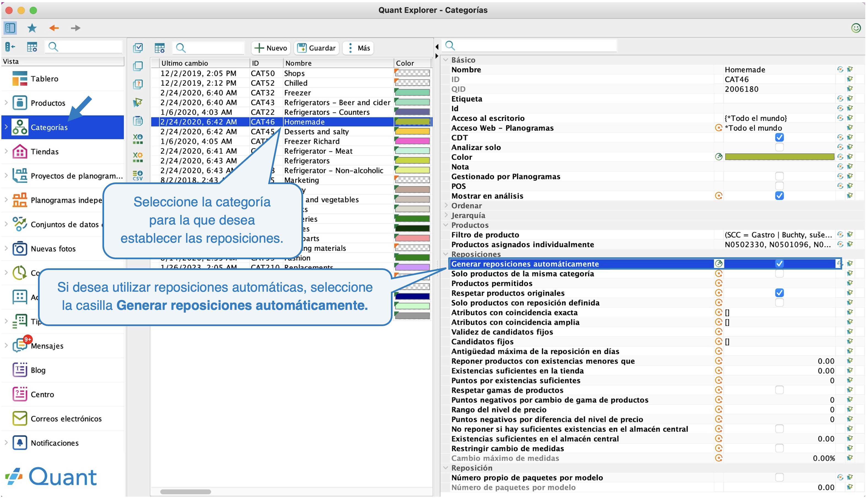Collapse the Reposición section

coord(445,468)
